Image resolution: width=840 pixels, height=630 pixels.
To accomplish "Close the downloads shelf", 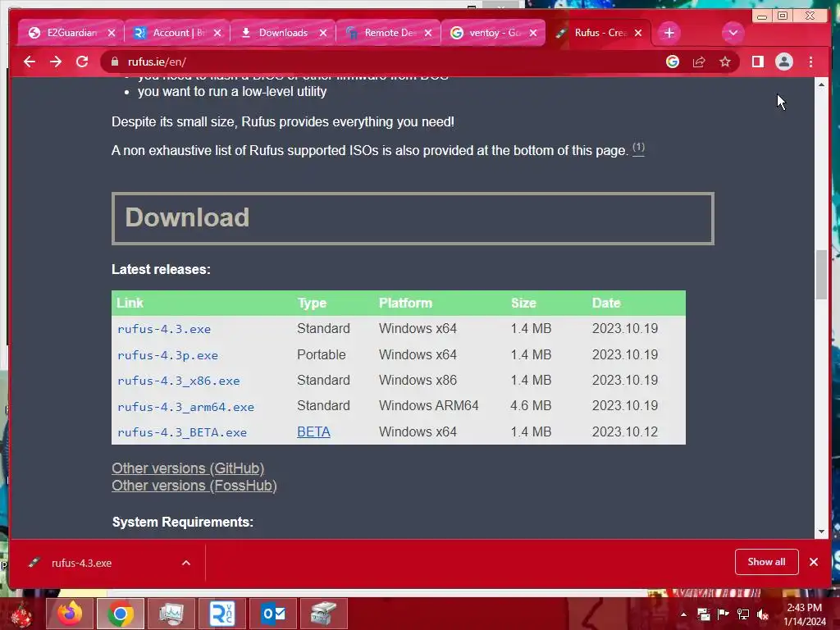I will click(813, 562).
